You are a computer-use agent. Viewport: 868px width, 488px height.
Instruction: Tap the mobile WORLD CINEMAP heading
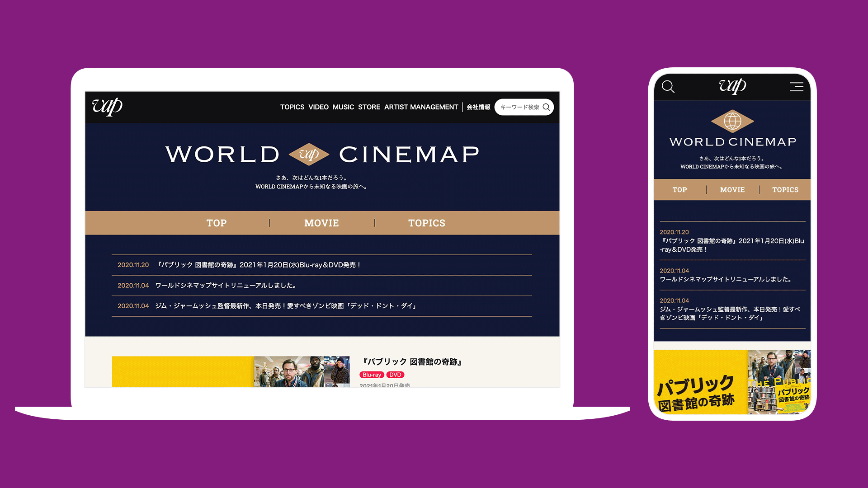click(x=732, y=142)
